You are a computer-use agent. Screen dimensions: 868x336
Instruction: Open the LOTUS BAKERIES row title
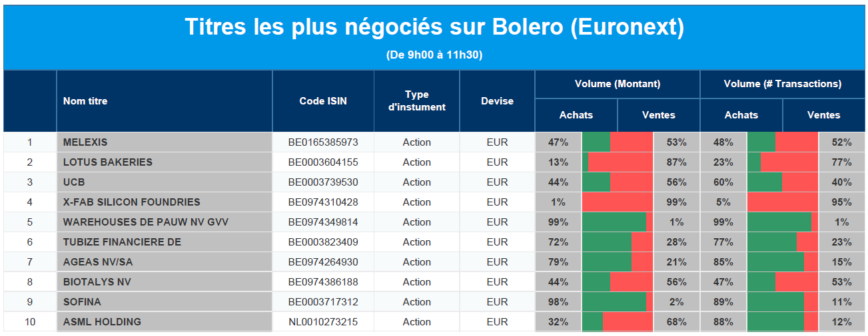pyautogui.click(x=108, y=162)
